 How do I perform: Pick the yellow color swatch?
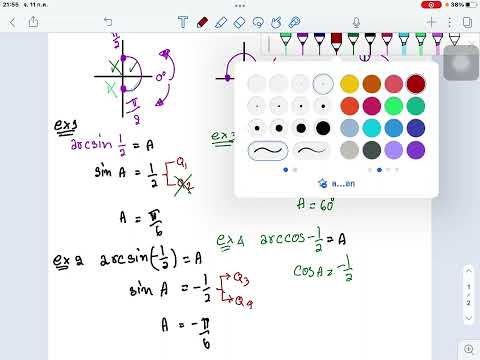[x=349, y=84]
